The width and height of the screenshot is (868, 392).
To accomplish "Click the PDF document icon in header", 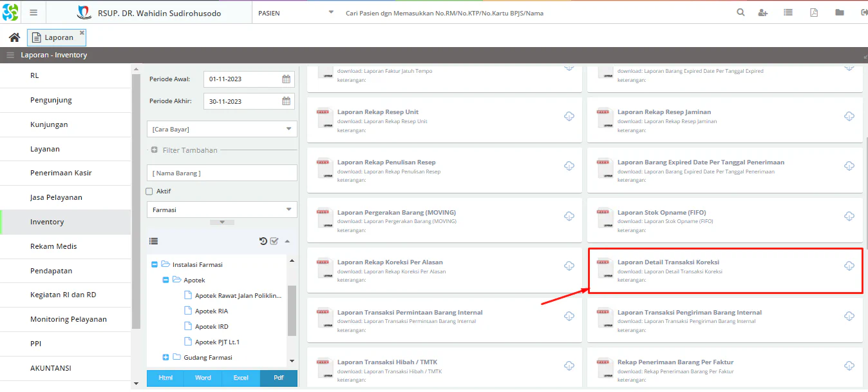I will [814, 12].
